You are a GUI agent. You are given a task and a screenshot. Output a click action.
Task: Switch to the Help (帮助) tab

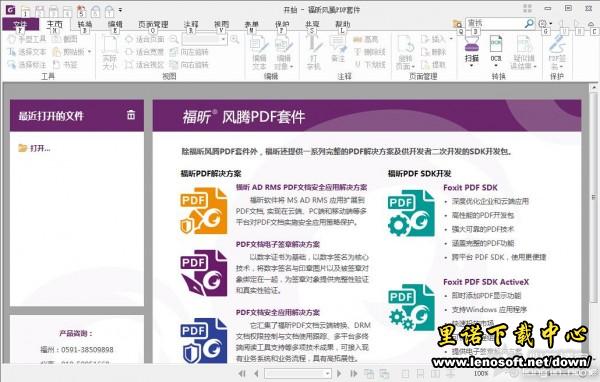pyautogui.click(x=342, y=24)
